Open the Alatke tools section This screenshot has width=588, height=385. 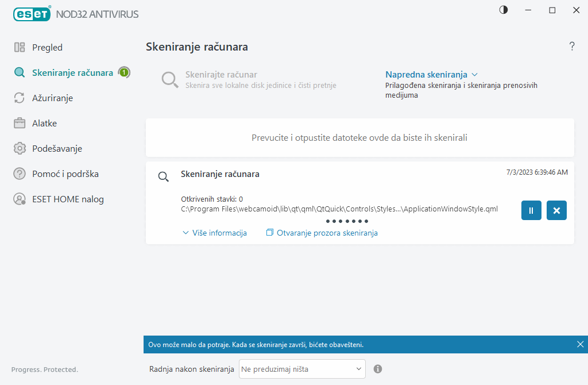click(x=44, y=124)
